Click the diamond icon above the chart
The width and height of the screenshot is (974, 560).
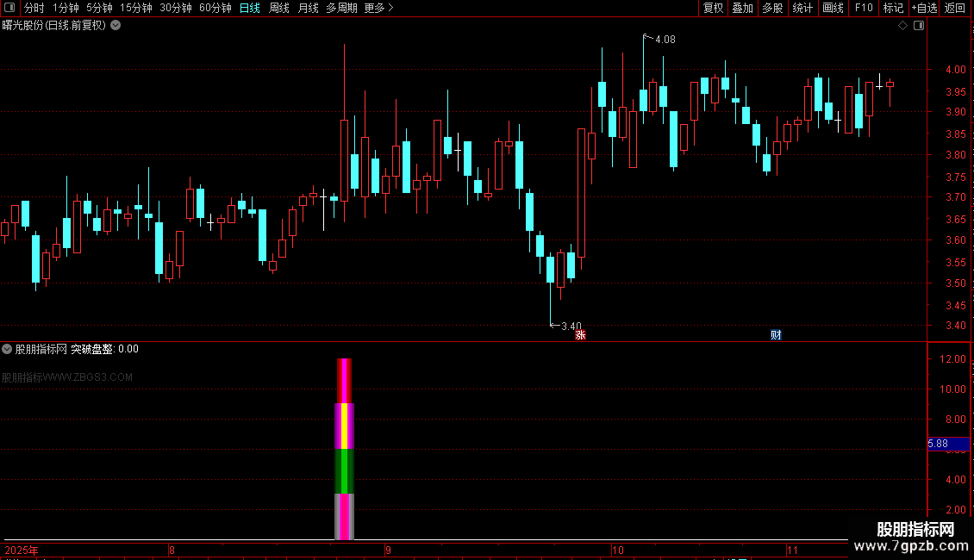(903, 26)
